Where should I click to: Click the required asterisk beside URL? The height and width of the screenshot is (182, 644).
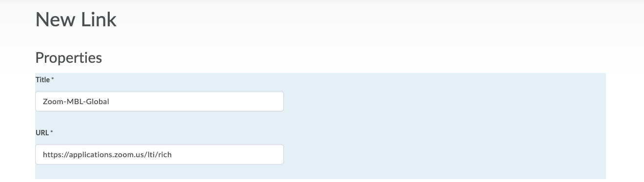pyautogui.click(x=51, y=132)
